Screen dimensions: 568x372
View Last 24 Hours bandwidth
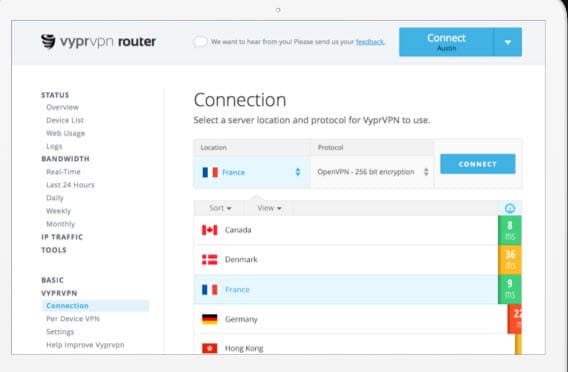click(70, 185)
